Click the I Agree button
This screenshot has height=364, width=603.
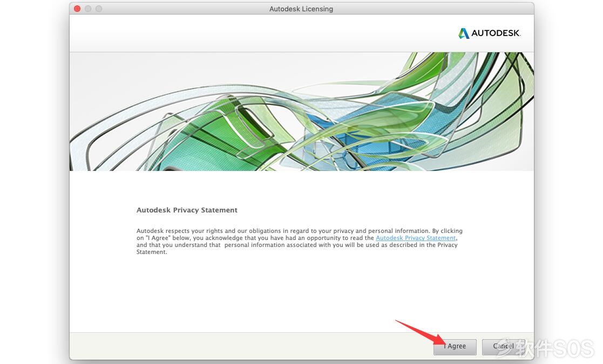coord(455,347)
